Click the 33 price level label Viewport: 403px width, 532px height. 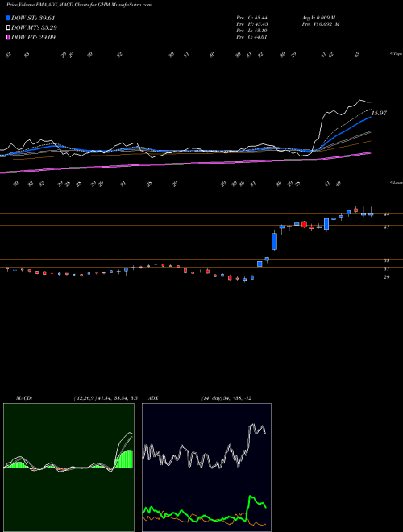click(x=386, y=260)
